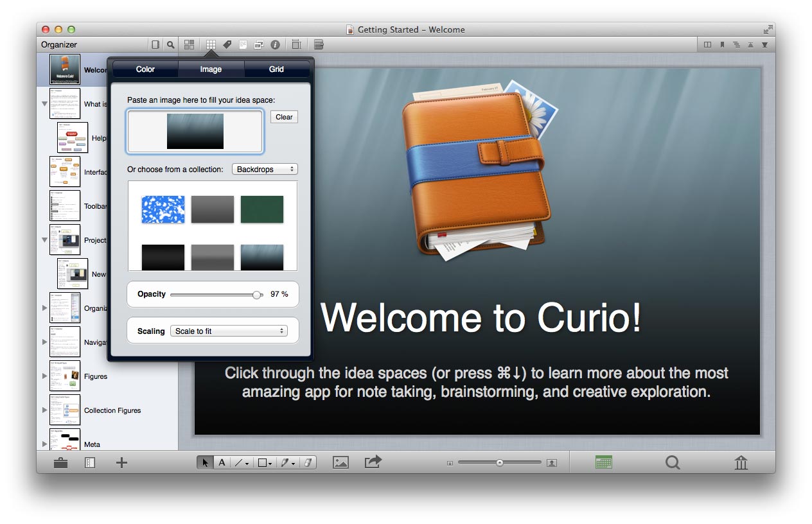The width and height of the screenshot is (812, 524).
Task: Select the eraser tool
Action: tap(308, 462)
